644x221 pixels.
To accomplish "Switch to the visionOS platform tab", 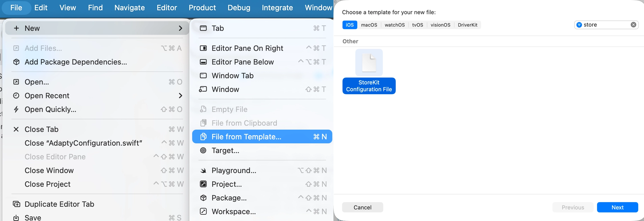I will point(440,25).
